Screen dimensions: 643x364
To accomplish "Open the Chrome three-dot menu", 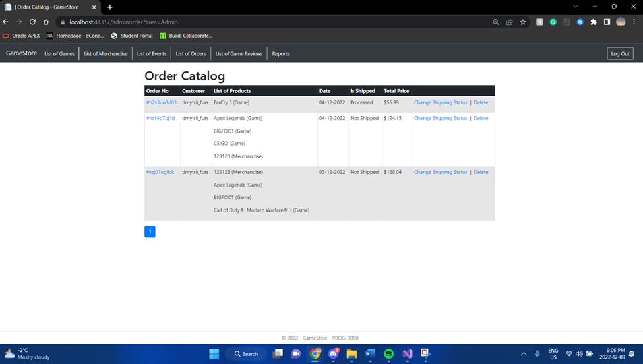I will click(x=634, y=22).
